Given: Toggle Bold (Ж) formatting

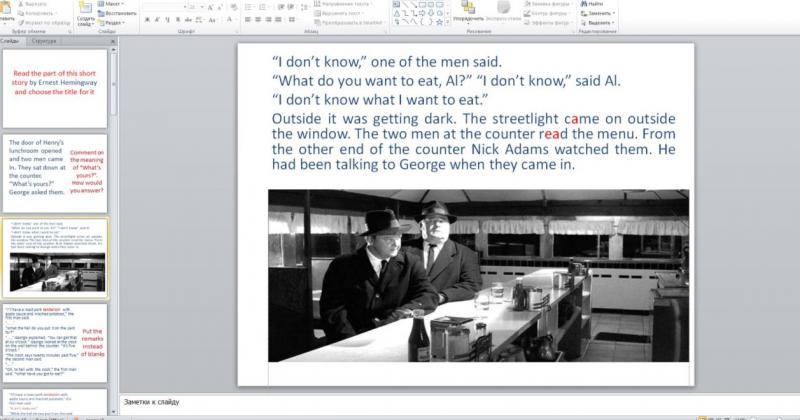Looking at the screenshot, I should (147, 19).
